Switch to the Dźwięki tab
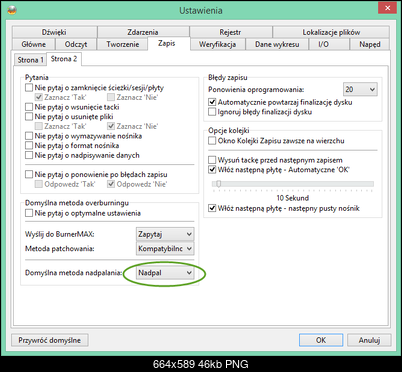The image size is (402, 372). pyautogui.click(x=54, y=32)
